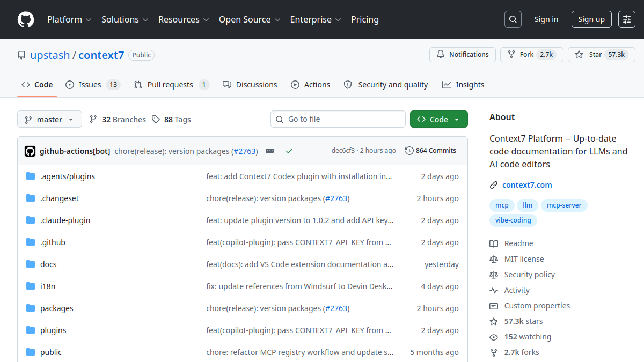Expand the Enterprise menu

316,19
